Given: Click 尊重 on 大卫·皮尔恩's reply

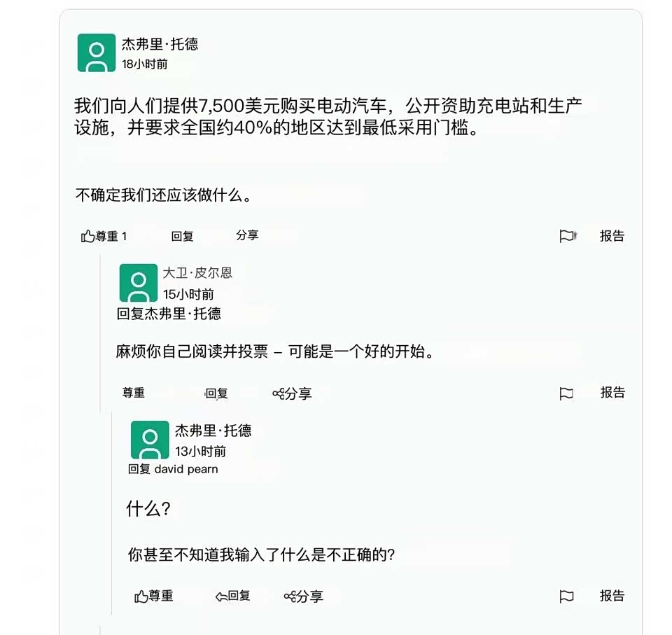Looking at the screenshot, I should coord(133,393).
